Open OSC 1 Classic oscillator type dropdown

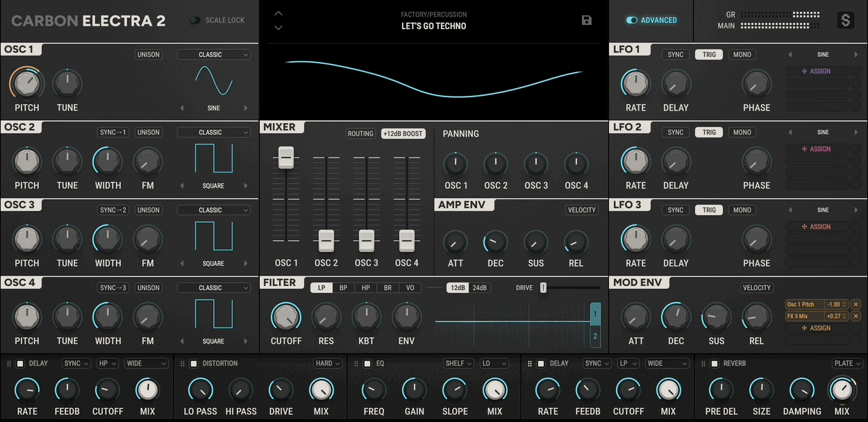tap(214, 55)
